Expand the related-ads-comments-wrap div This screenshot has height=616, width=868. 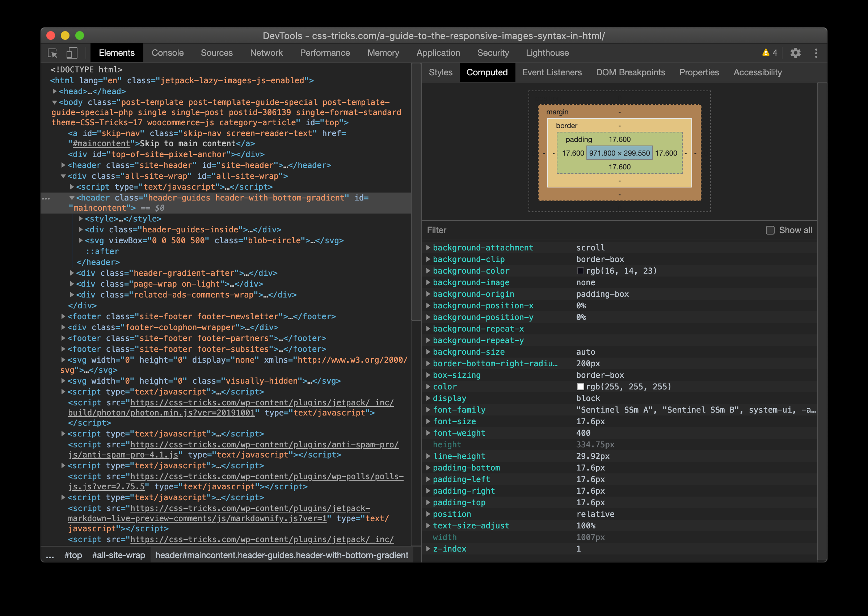(72, 295)
